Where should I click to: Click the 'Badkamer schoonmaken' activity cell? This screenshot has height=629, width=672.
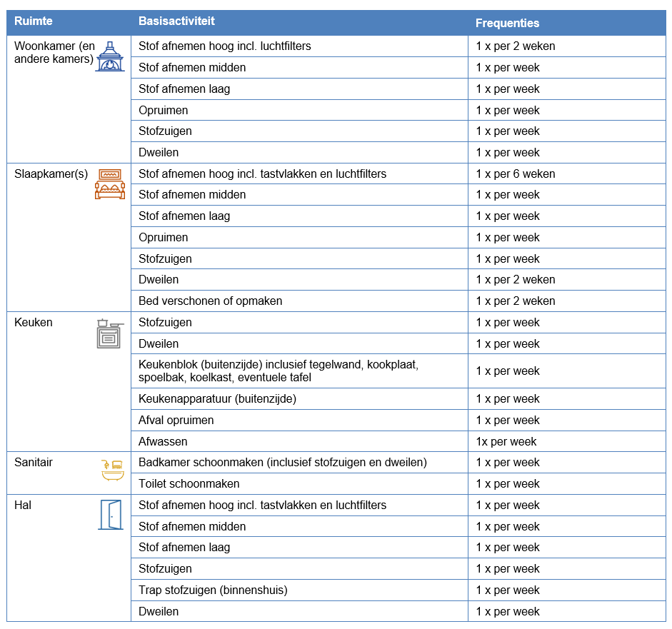(x=282, y=463)
